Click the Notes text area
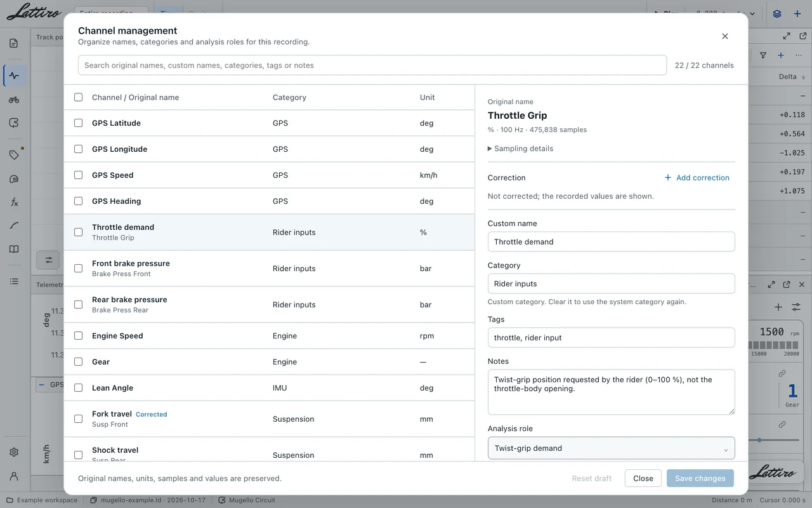 pos(611,392)
